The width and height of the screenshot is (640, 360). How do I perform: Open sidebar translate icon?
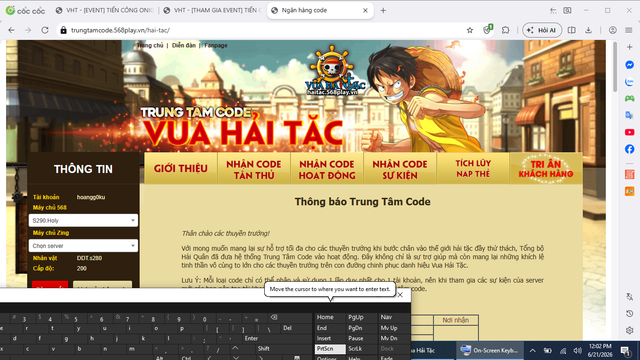click(x=629, y=297)
